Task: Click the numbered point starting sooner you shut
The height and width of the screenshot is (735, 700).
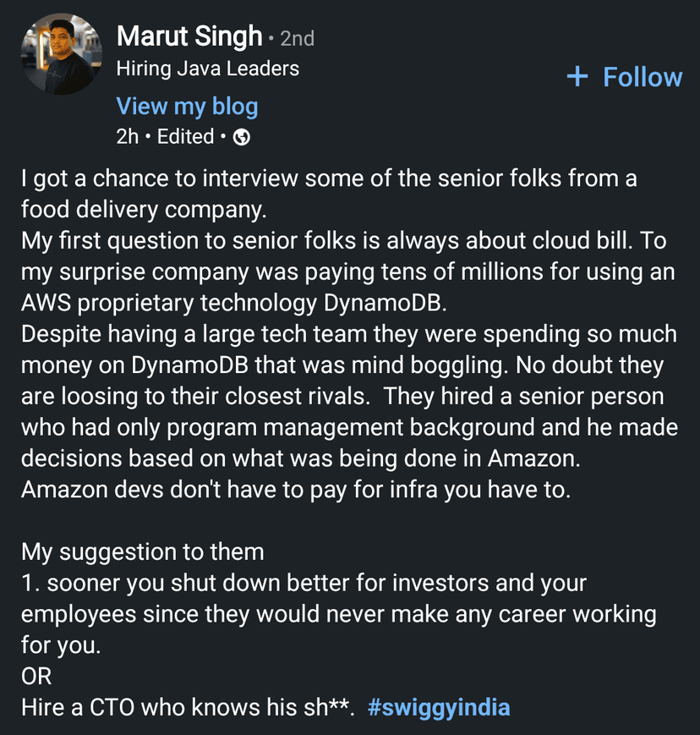Action: click(304, 583)
